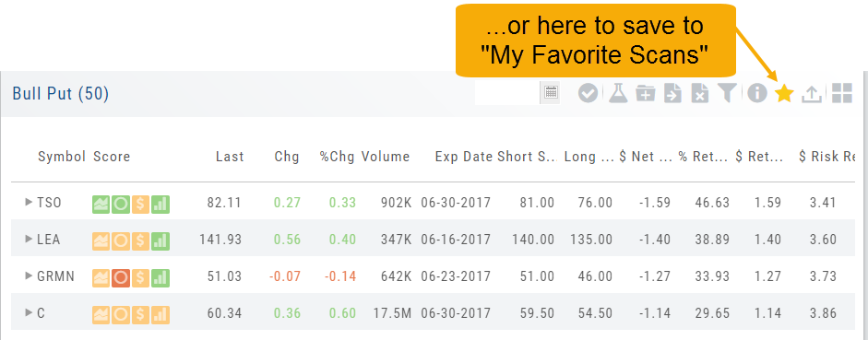Click the upload share icon
Screen dimensions: 868x340
point(811,94)
